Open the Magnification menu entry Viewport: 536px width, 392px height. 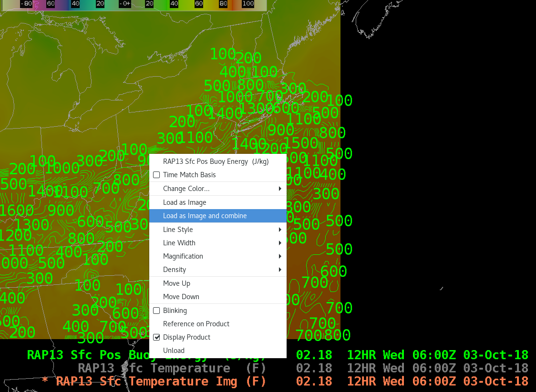(x=218, y=256)
